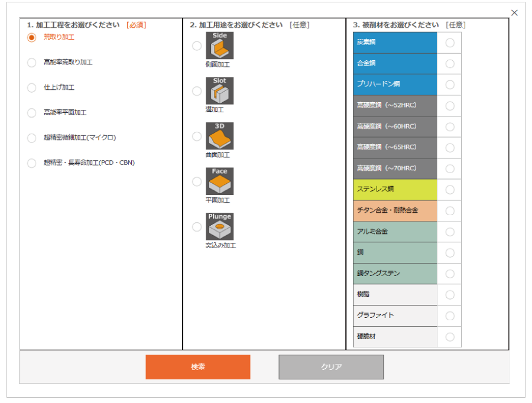Click the 高能率荒取り加工 label text
Viewport: 532px width, 403px height.
tap(68, 62)
